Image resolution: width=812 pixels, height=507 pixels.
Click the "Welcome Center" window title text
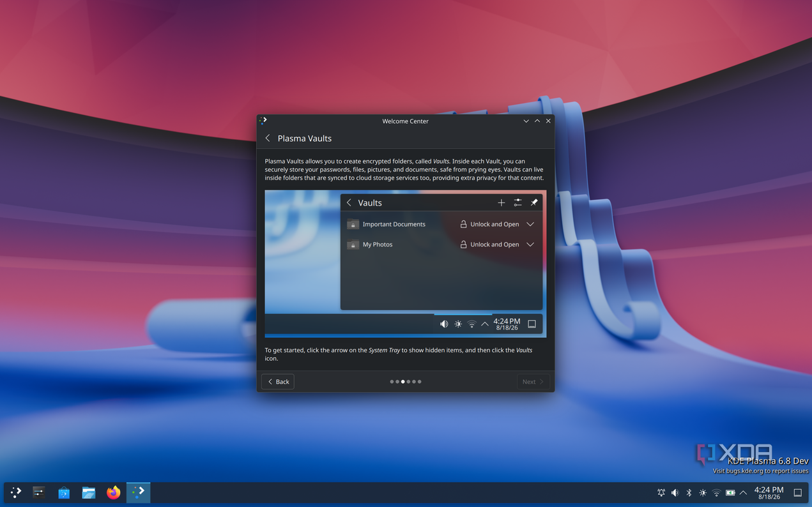coord(405,121)
